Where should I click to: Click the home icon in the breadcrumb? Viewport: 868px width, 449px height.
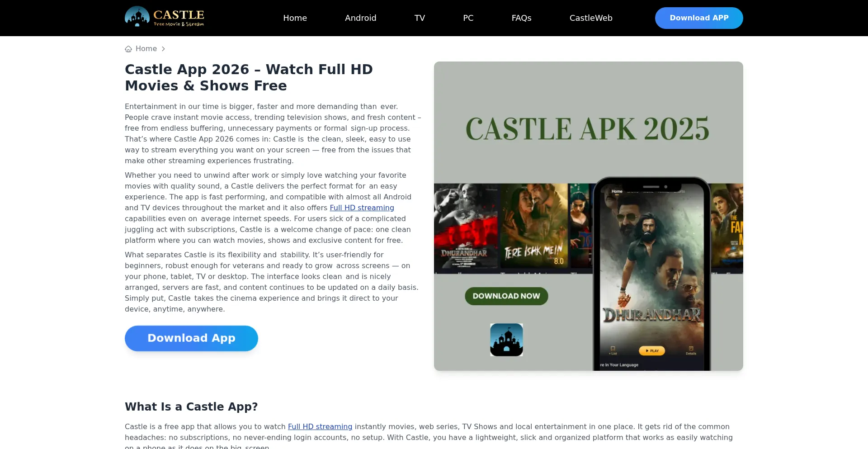128,49
